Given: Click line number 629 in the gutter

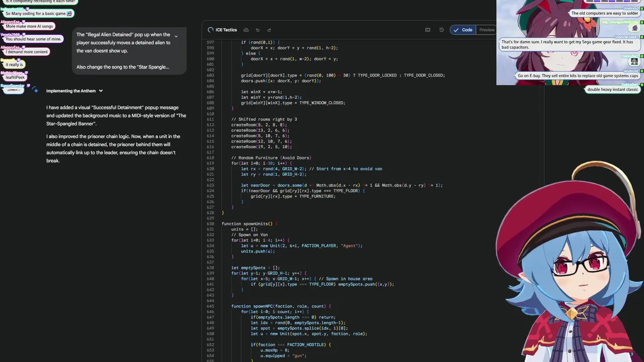Looking at the screenshot, I should pyautogui.click(x=210, y=218).
